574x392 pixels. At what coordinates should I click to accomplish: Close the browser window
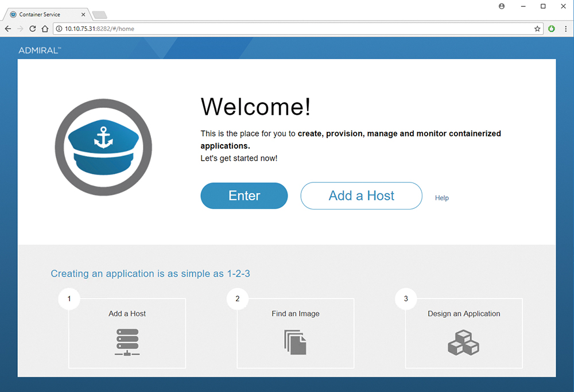click(564, 6)
